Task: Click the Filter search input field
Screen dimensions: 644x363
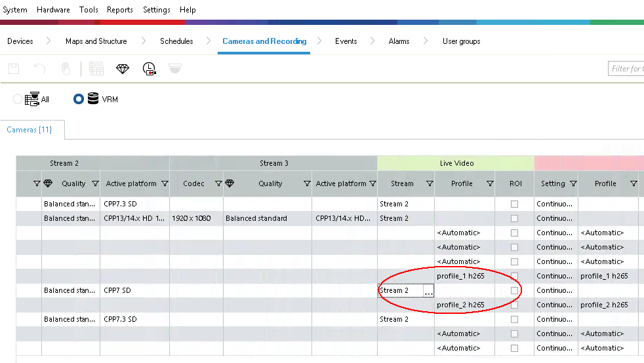Action: 626,69
